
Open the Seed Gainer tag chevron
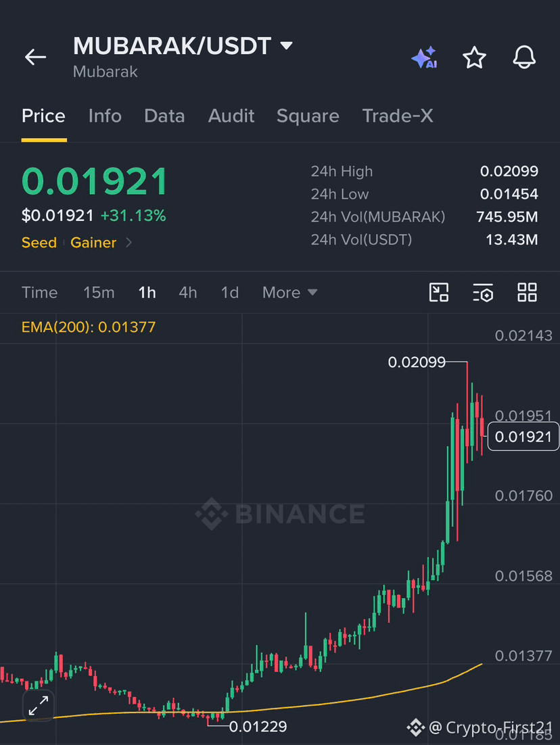tap(129, 243)
